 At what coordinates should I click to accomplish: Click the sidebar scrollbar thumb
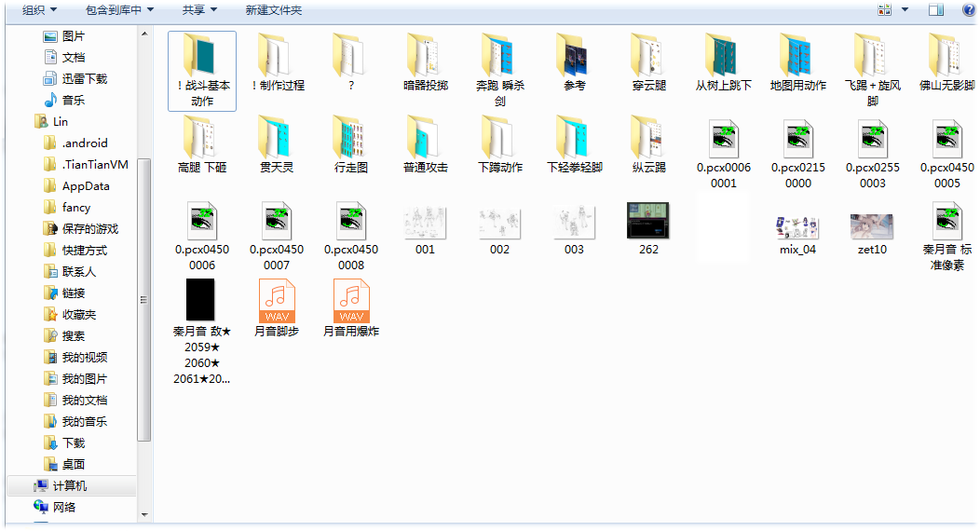(144, 300)
